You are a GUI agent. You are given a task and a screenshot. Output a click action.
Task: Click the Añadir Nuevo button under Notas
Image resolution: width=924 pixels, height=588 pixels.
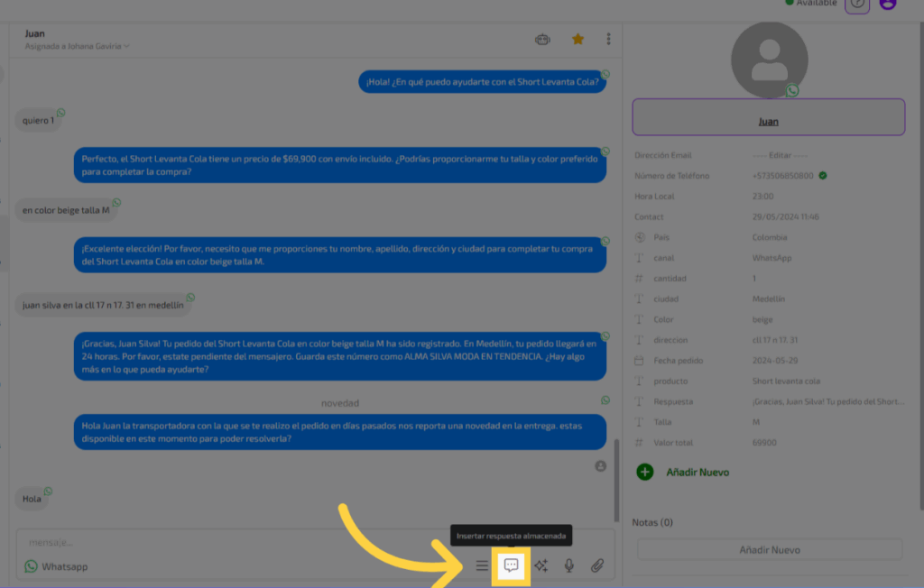[x=770, y=549]
